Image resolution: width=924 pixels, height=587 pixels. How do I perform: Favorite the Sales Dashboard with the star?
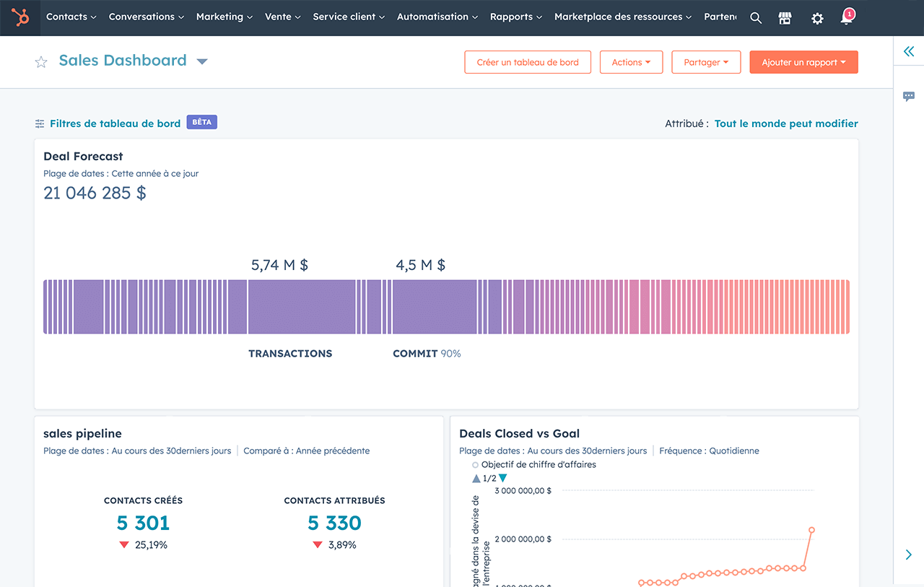pyautogui.click(x=41, y=62)
